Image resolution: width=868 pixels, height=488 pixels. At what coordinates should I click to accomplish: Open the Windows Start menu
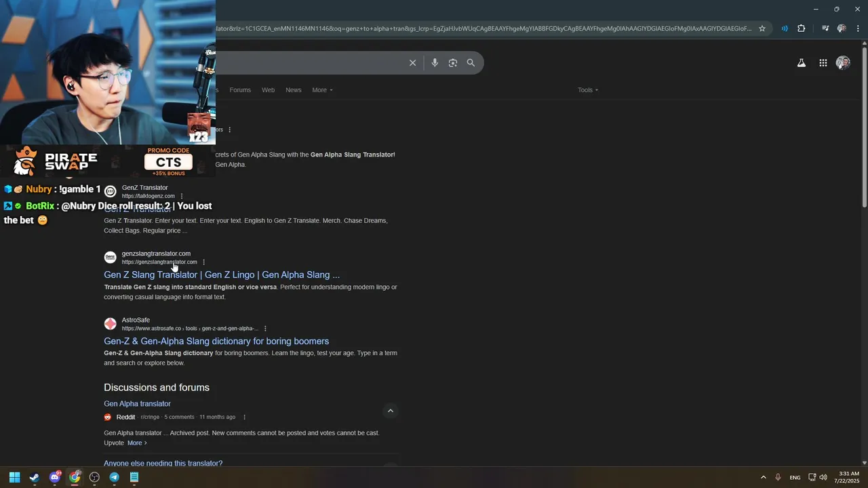14,477
